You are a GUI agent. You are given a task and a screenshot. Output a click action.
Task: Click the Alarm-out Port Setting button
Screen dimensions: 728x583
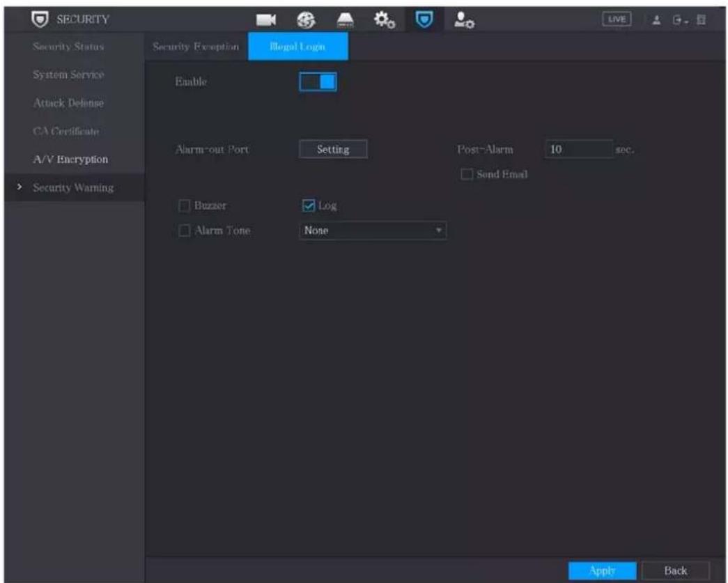(333, 149)
